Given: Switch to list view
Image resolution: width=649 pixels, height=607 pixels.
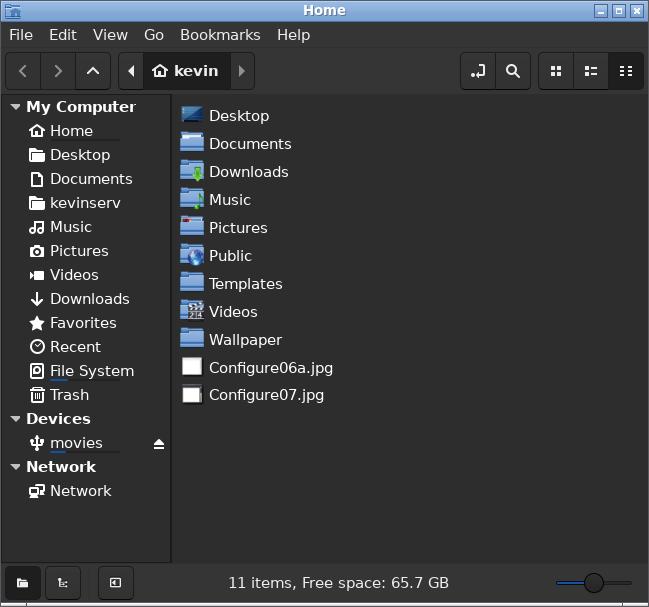Looking at the screenshot, I should pyautogui.click(x=591, y=71).
